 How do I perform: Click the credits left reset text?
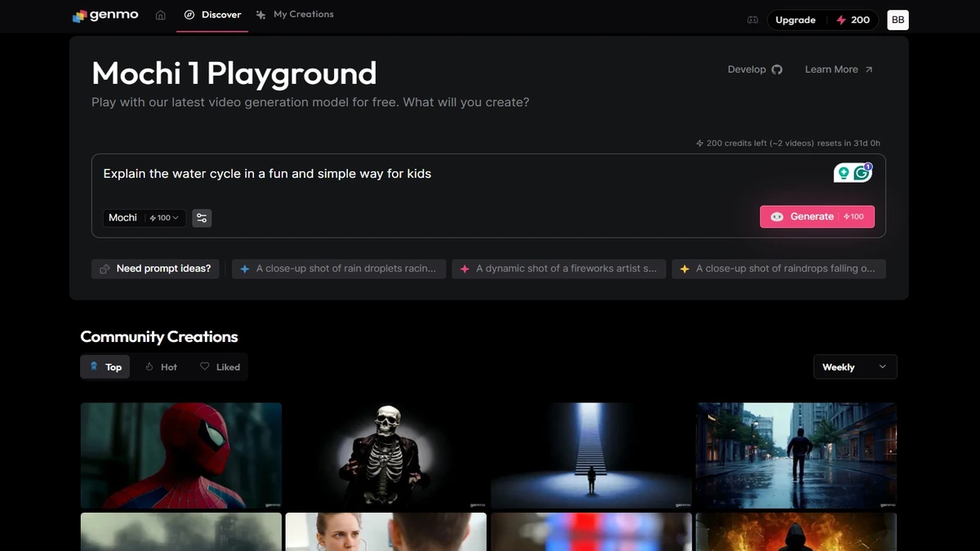[x=788, y=143]
